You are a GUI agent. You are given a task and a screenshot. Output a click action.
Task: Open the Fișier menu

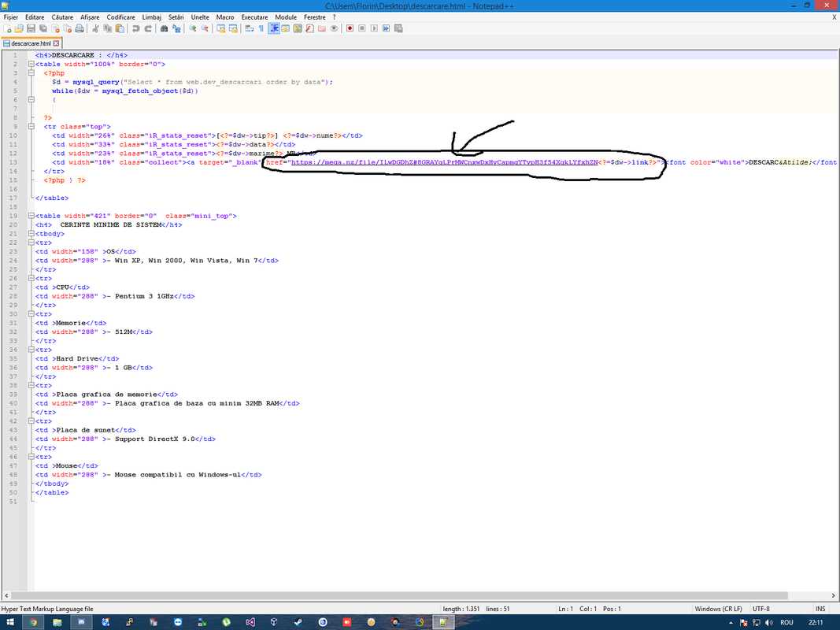[11, 17]
